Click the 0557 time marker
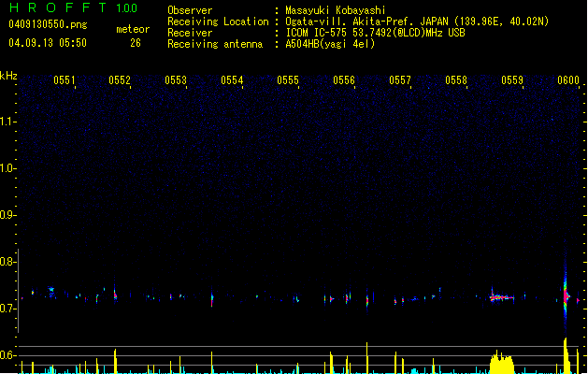The width and height of the screenshot is (588, 374). 400,80
